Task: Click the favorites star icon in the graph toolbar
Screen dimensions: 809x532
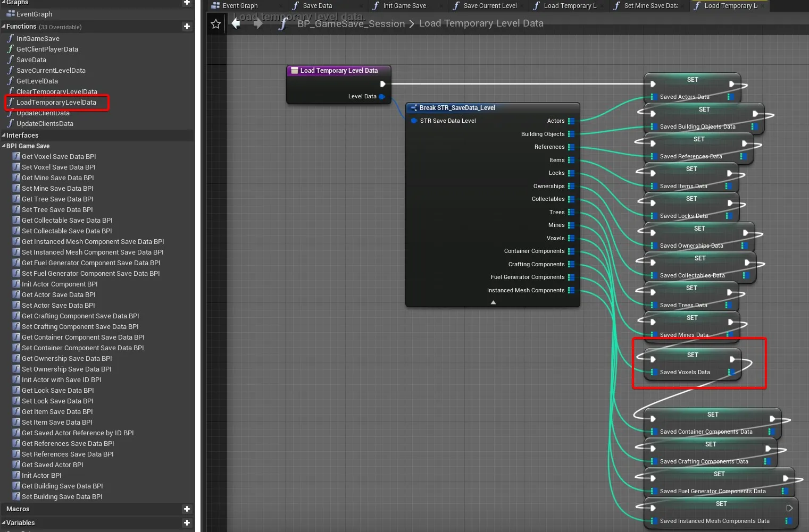Action: [x=215, y=24]
